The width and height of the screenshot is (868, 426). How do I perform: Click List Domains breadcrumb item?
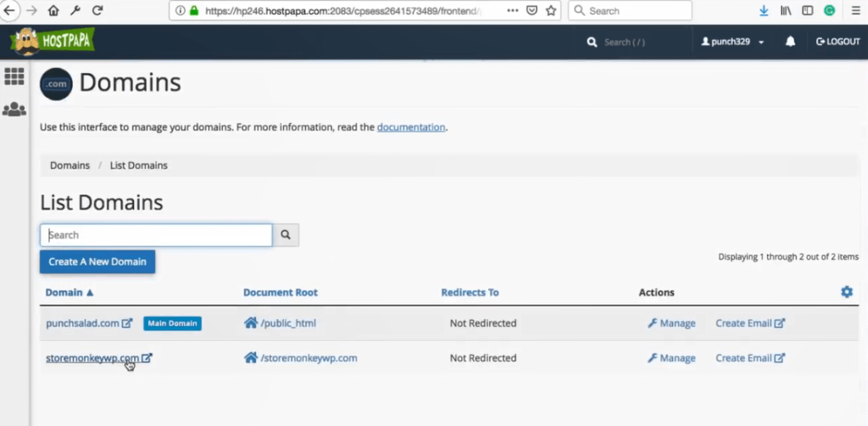tap(139, 165)
